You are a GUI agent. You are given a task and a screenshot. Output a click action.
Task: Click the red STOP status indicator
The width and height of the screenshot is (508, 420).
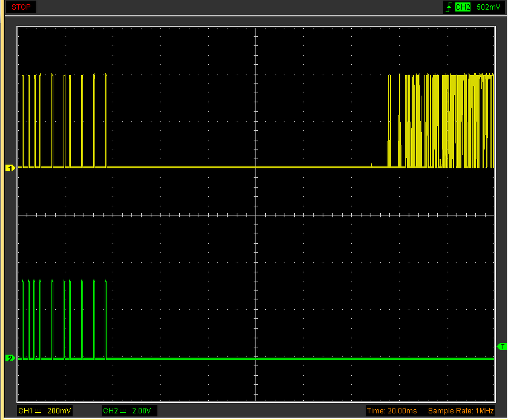point(21,7)
